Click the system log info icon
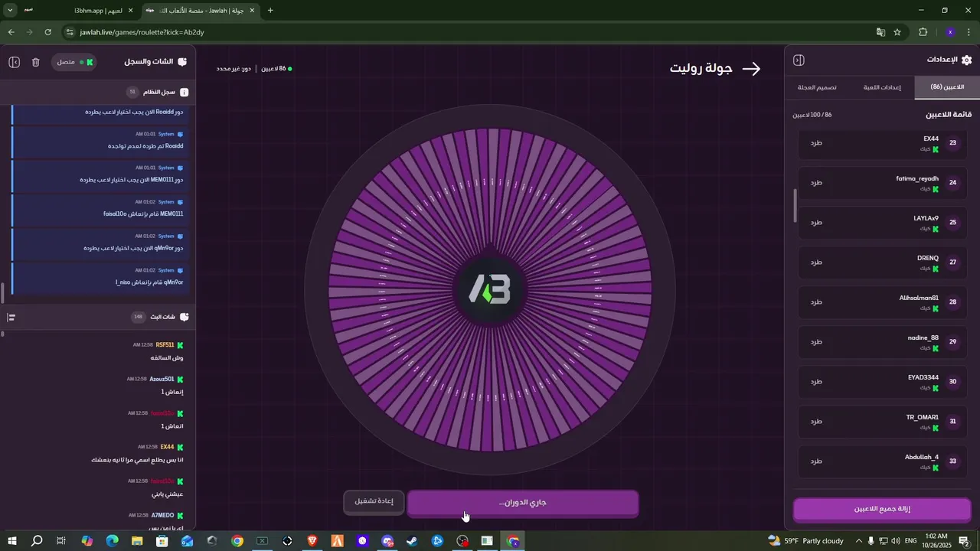This screenshot has height=551, width=980. tap(184, 92)
